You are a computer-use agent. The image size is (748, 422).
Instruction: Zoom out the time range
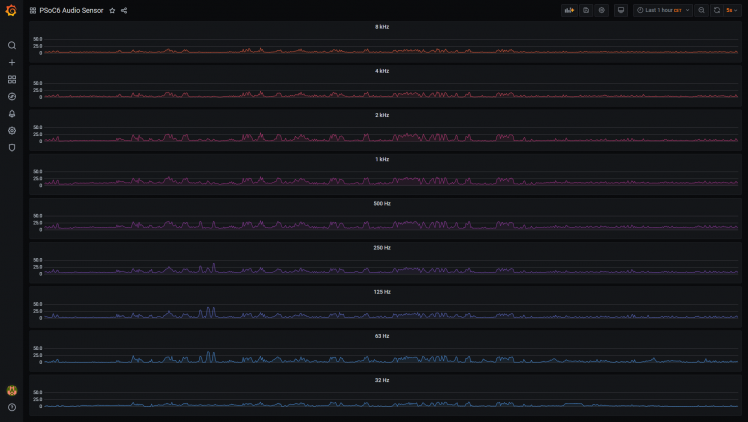[701, 10]
